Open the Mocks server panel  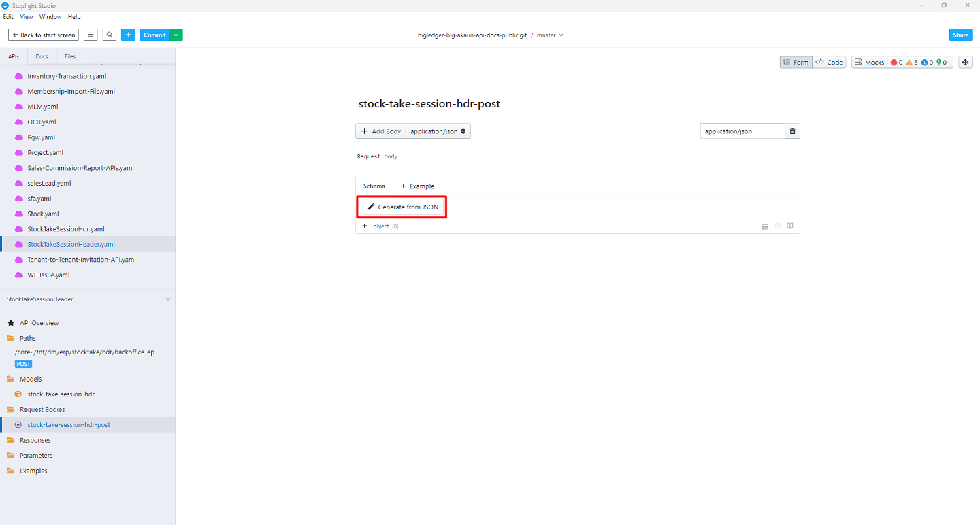869,62
